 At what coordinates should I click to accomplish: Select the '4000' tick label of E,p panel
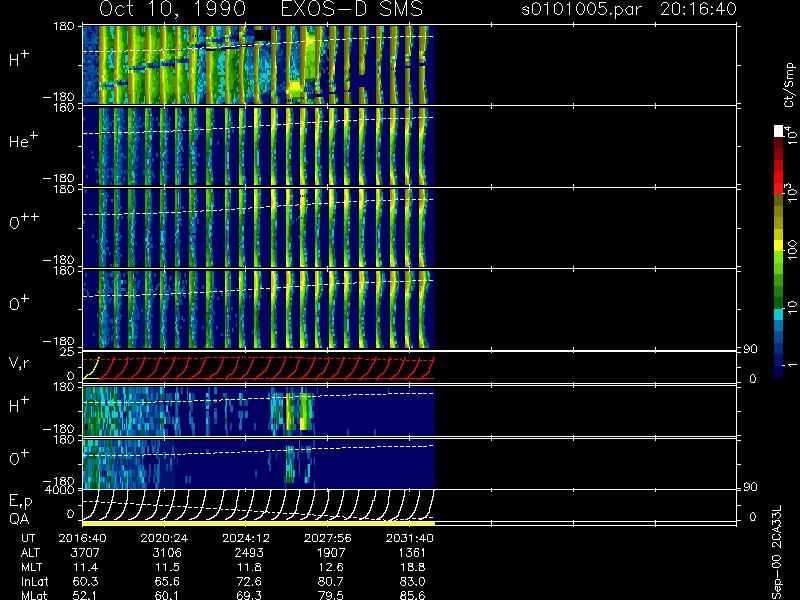(60, 490)
